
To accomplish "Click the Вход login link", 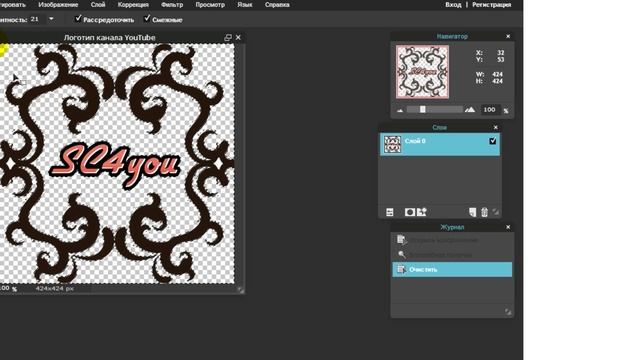I will 453,5.
